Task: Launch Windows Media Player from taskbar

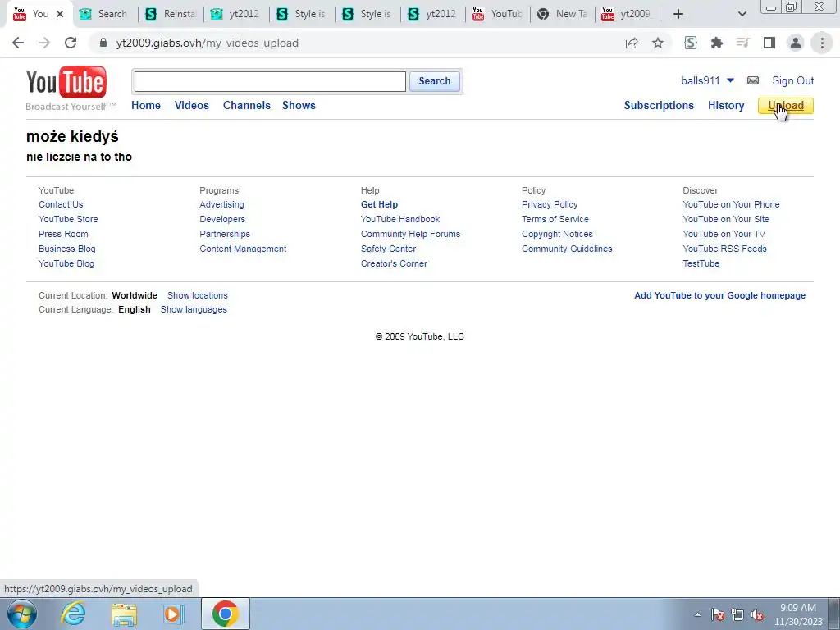Action: click(x=173, y=614)
